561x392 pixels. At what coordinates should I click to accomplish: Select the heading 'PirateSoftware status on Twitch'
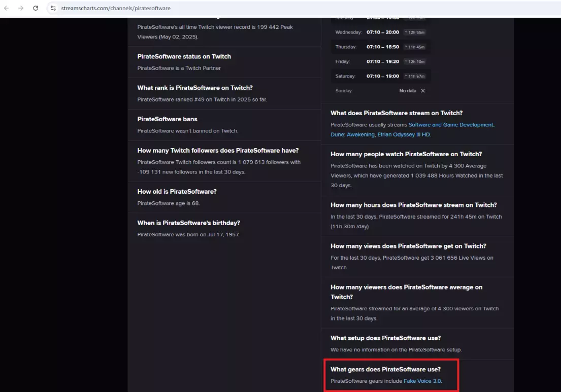point(184,56)
